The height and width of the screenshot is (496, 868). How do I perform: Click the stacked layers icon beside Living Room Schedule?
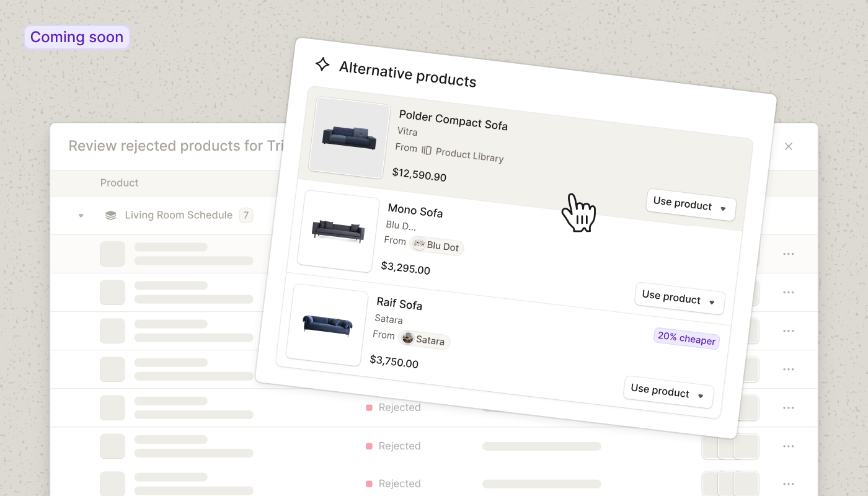point(111,215)
